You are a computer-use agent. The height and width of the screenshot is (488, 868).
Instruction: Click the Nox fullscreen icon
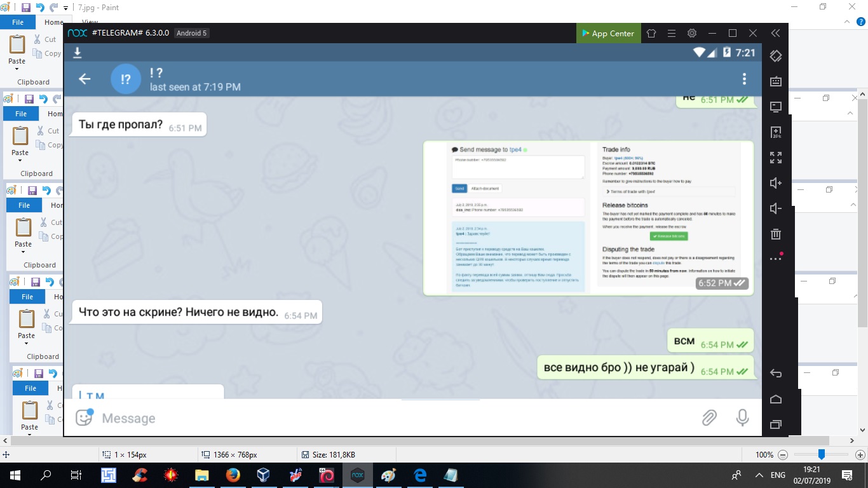[775, 158]
